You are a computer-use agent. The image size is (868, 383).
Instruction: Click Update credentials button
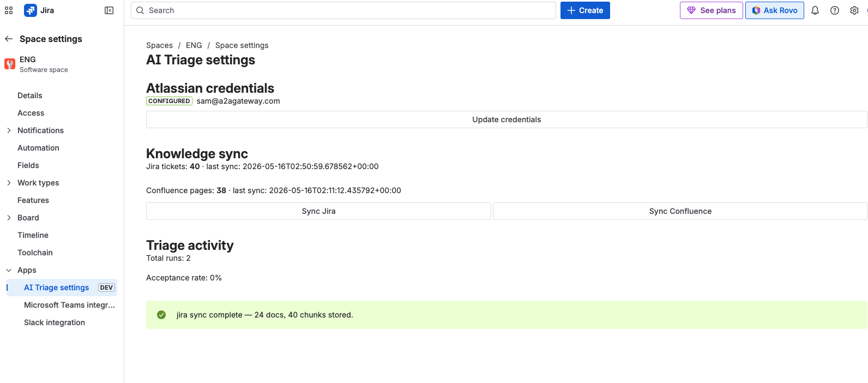click(507, 119)
